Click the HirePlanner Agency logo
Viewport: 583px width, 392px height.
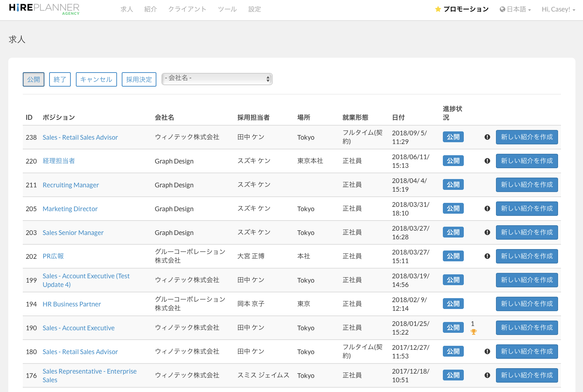(44, 9)
